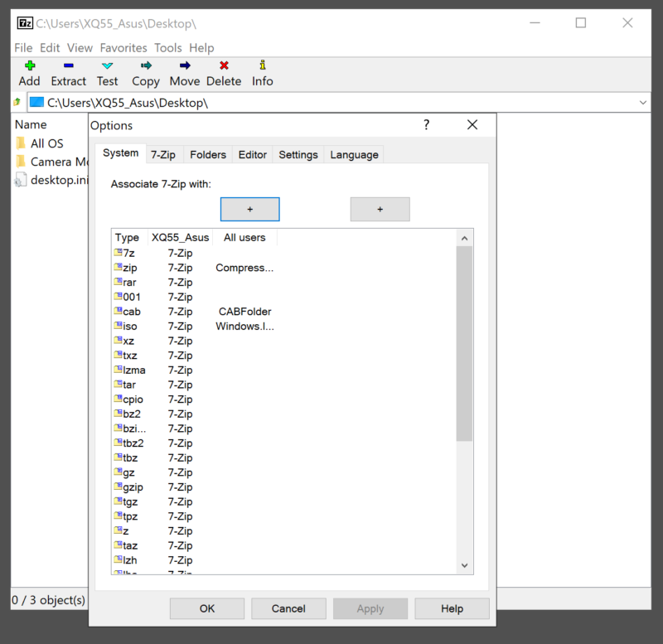Switch to the 7-Zip tab
Viewport: 663px width, 644px height.
(x=162, y=155)
